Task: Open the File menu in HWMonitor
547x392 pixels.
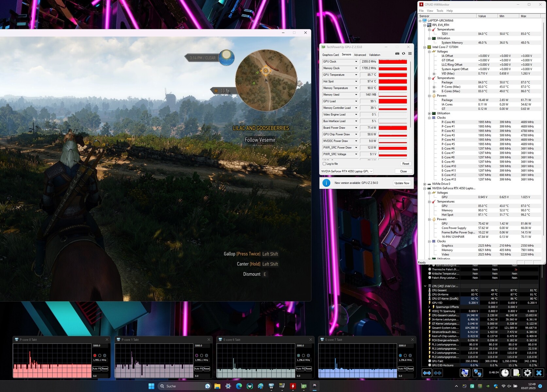Action: point(421,11)
